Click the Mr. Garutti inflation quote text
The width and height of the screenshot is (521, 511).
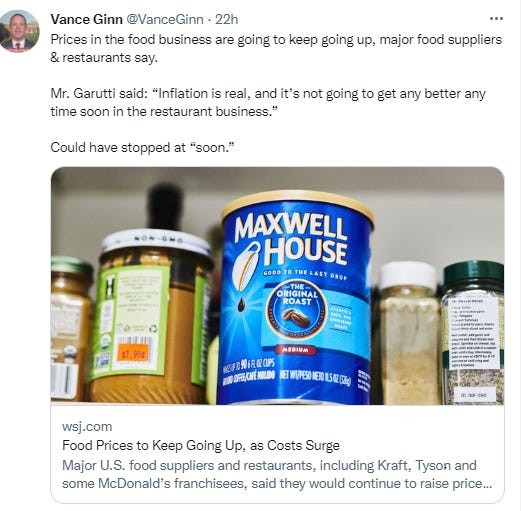click(268, 102)
